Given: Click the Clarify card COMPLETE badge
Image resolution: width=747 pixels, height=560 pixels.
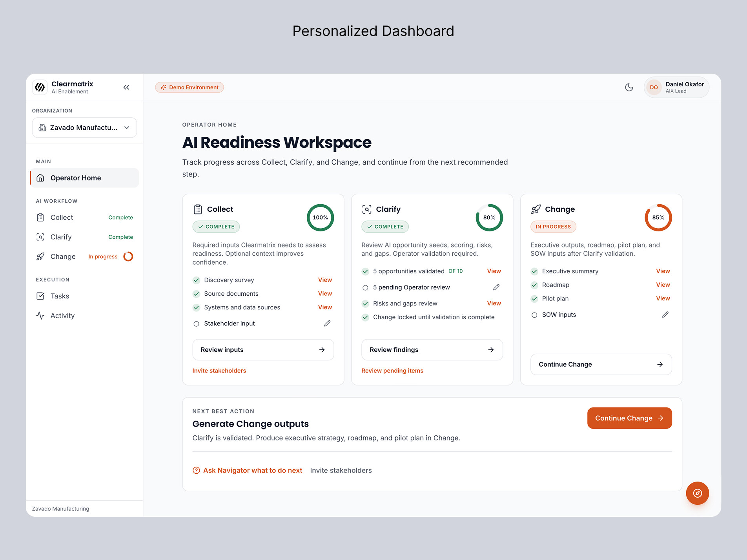Looking at the screenshot, I should (385, 227).
